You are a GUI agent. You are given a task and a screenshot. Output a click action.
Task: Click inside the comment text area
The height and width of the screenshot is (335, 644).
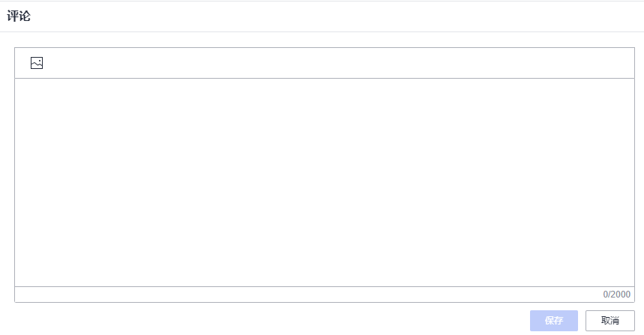[324, 182]
